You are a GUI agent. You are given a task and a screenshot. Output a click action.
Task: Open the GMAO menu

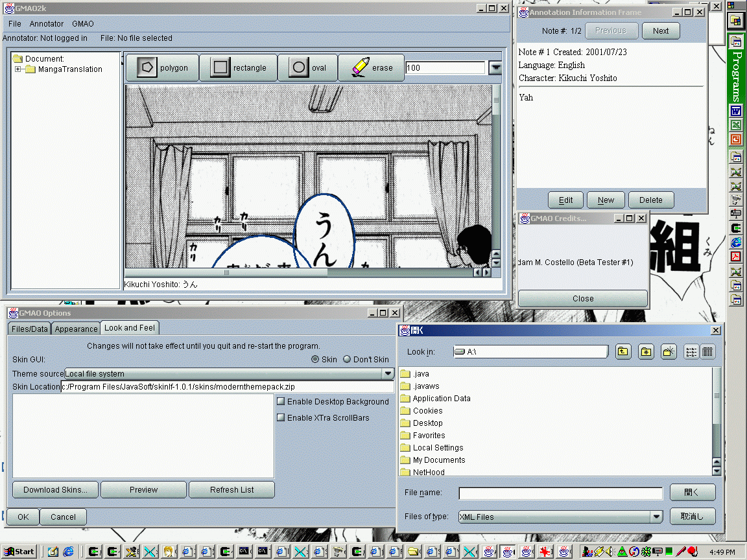pyautogui.click(x=83, y=24)
